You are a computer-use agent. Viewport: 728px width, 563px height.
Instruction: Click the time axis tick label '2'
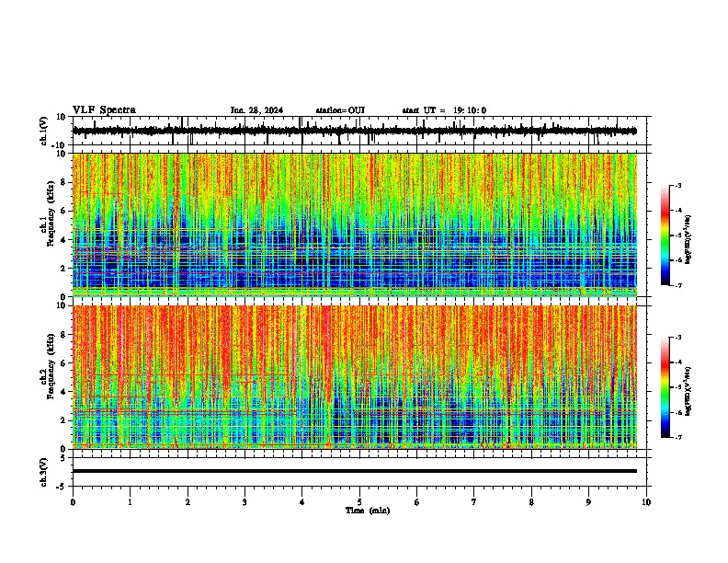188,502
